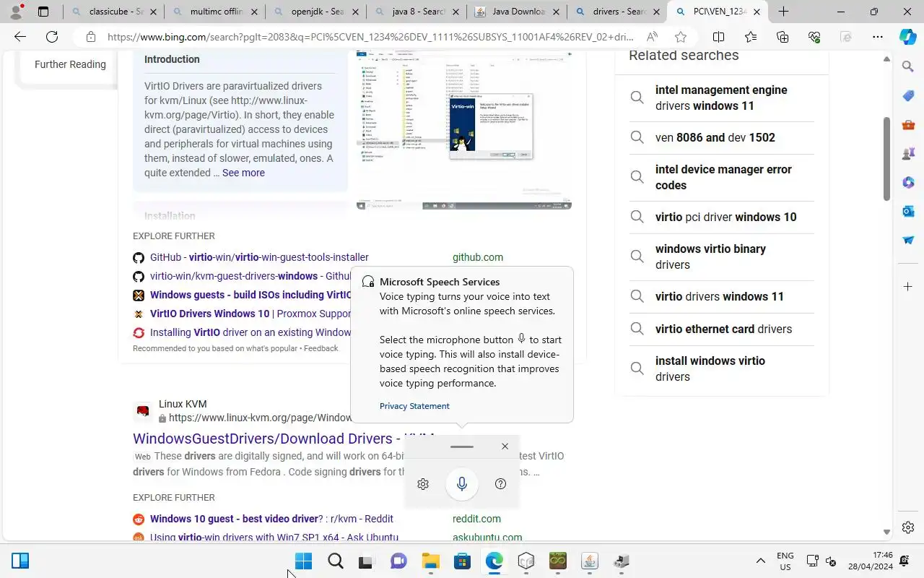The image size is (924, 578).
Task: Open Browser essentials heart icon
Action: click(814, 37)
